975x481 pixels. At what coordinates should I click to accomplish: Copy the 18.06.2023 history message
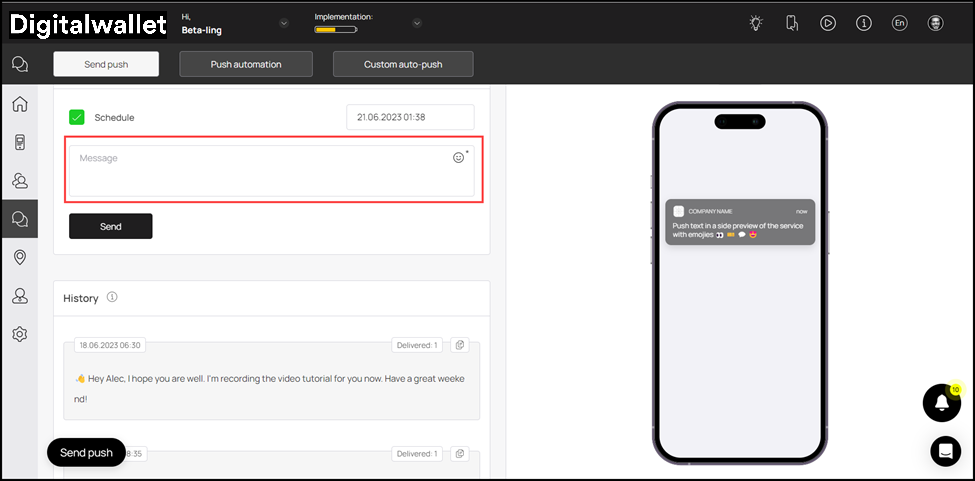tap(460, 345)
